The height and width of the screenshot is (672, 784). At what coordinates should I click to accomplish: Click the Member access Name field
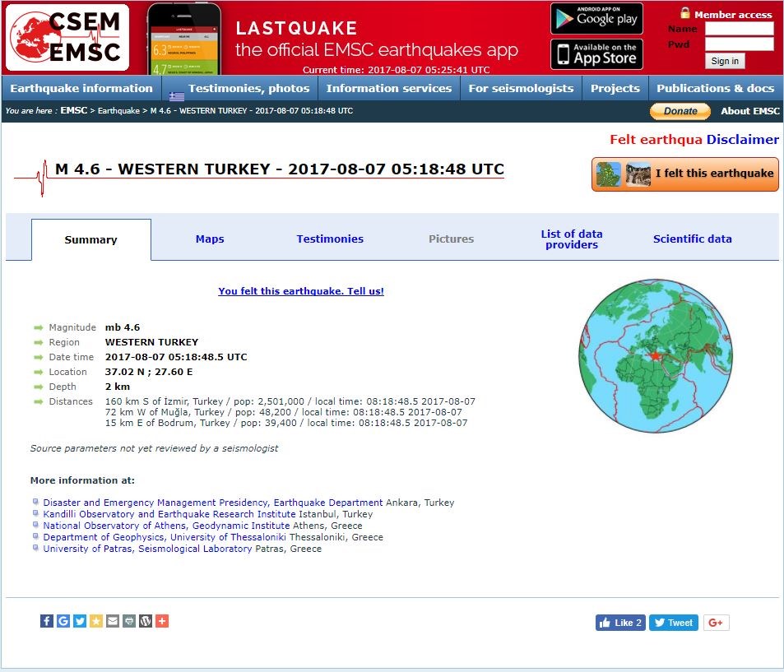739,29
